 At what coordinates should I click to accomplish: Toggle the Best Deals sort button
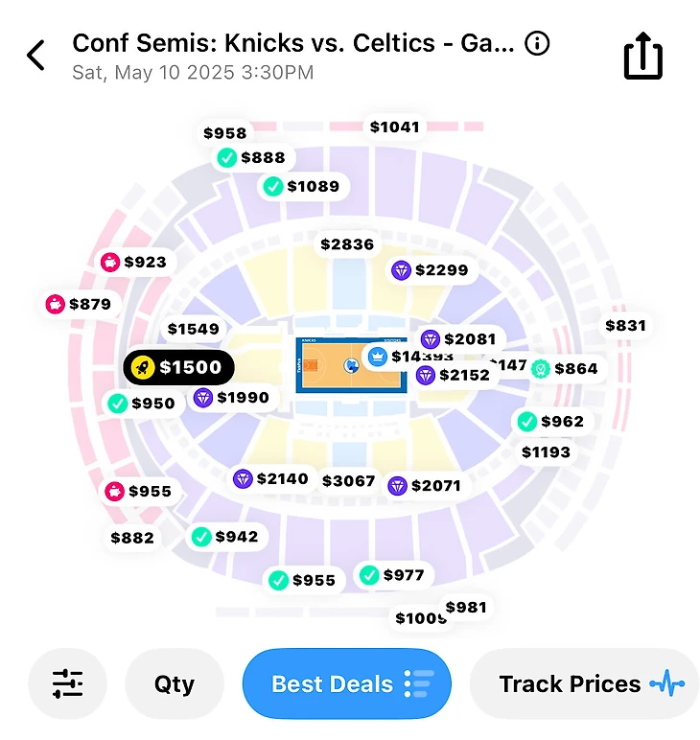[x=346, y=683]
